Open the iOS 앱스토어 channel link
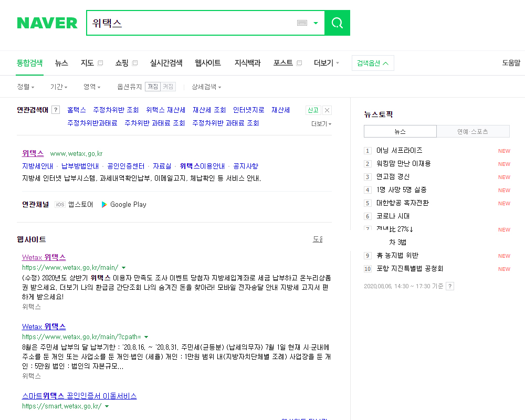The image size is (525, 420). (x=74, y=204)
